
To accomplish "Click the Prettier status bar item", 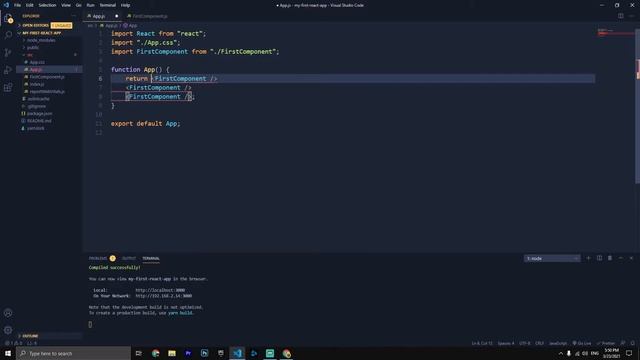I will coord(606,343).
